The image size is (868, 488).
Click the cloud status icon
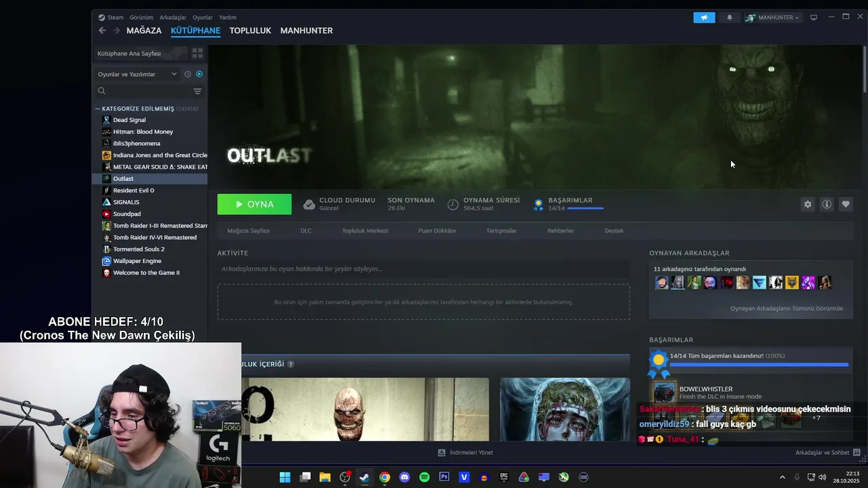click(309, 204)
